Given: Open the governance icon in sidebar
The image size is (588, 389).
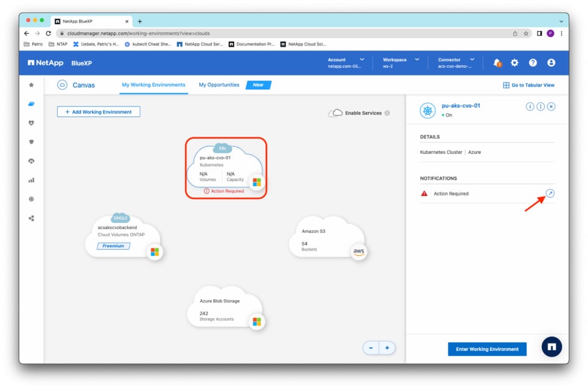Looking at the screenshot, I should pyautogui.click(x=32, y=161).
